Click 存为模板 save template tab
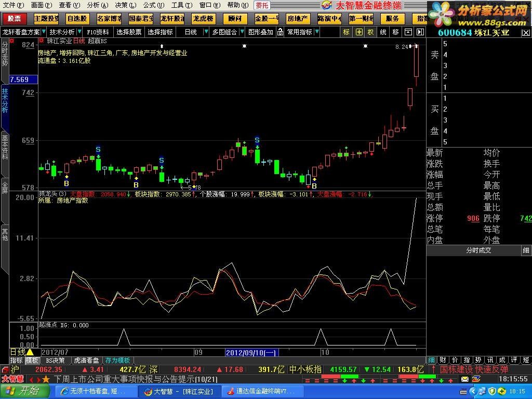Image resolution: width=532 pixels, height=399 pixels. pos(118,361)
